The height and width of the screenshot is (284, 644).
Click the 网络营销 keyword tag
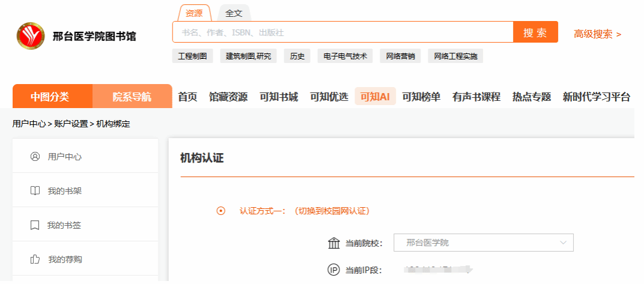401,56
